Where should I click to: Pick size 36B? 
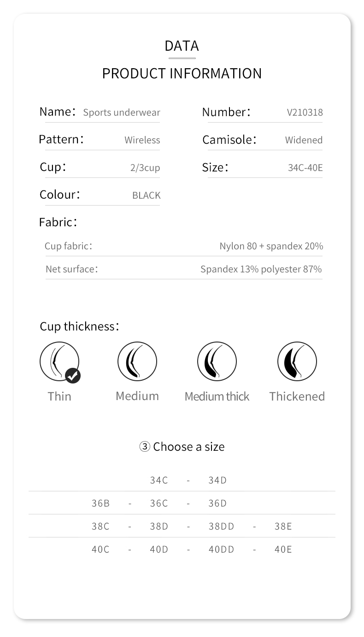(100, 503)
